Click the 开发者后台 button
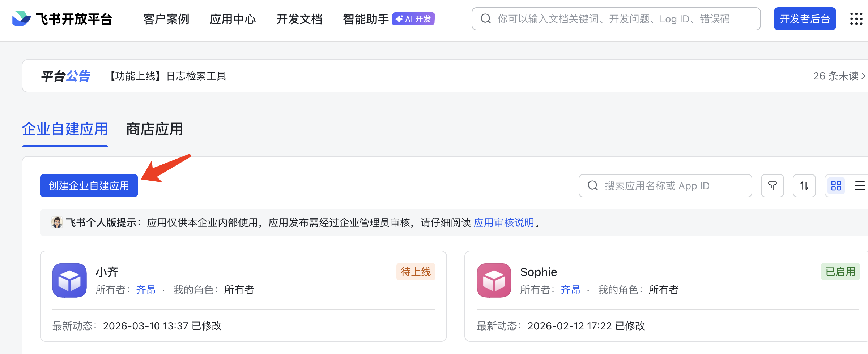 (805, 19)
